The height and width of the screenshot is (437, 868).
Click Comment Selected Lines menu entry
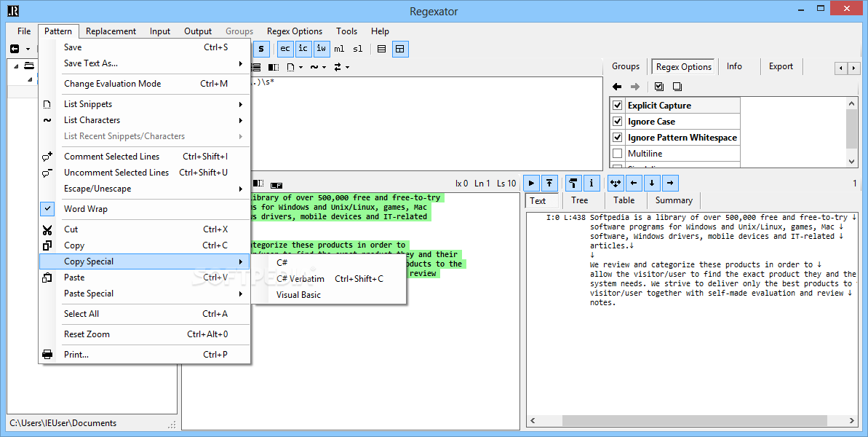tap(145, 157)
